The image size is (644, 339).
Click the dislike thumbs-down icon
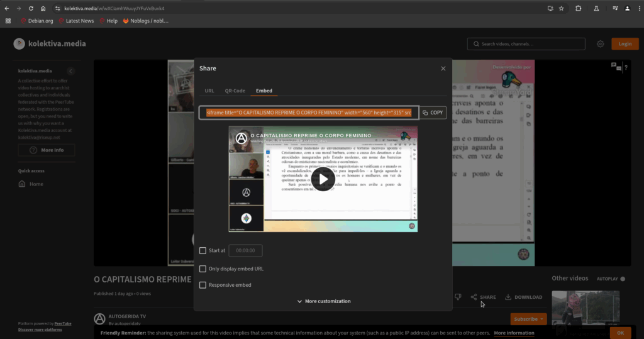(x=458, y=297)
